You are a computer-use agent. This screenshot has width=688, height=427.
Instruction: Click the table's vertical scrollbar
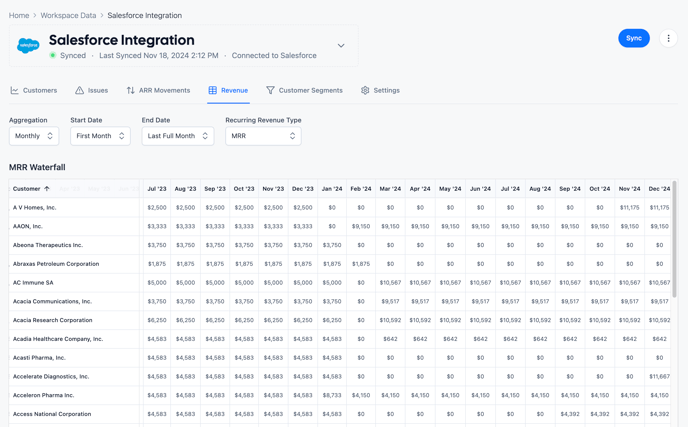tap(674, 240)
